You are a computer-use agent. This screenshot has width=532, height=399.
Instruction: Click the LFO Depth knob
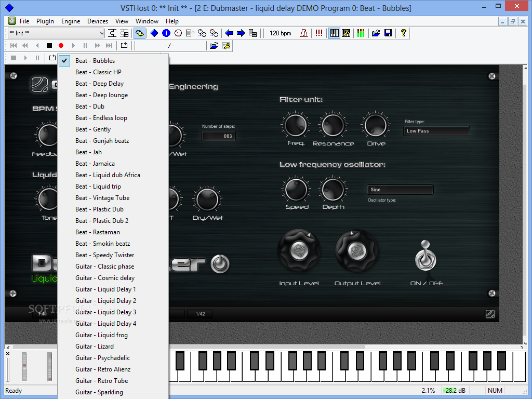[x=333, y=190]
